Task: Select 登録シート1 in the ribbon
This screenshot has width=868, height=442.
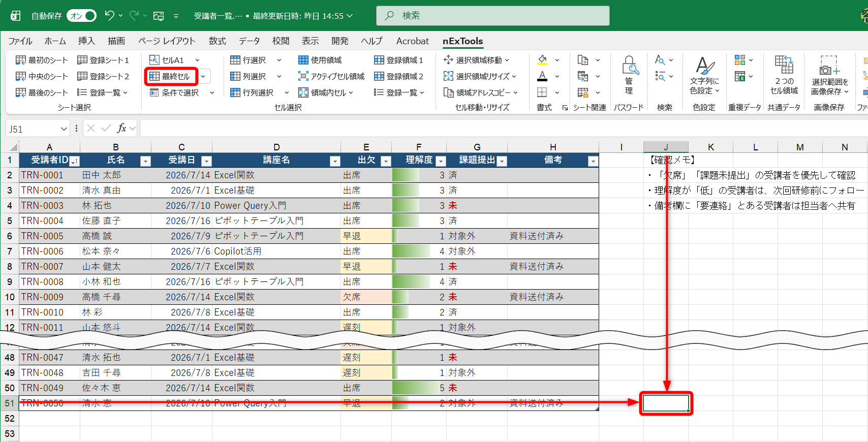Action: (x=103, y=60)
